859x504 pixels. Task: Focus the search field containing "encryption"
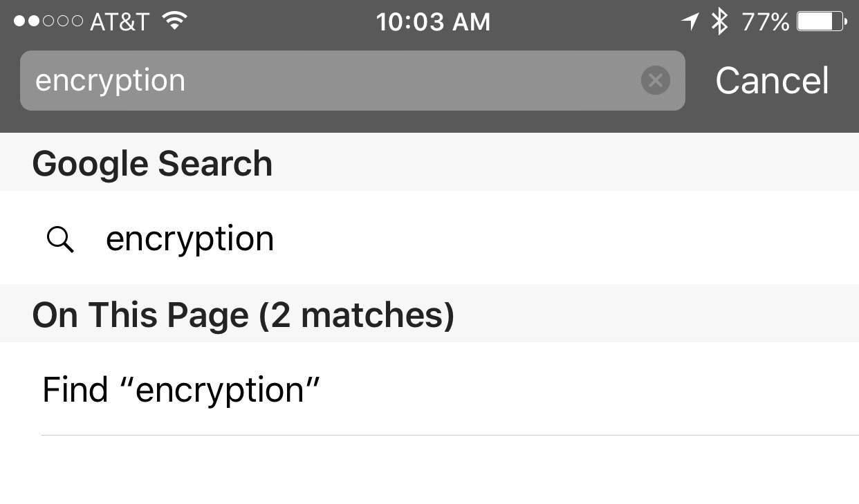[332, 81]
